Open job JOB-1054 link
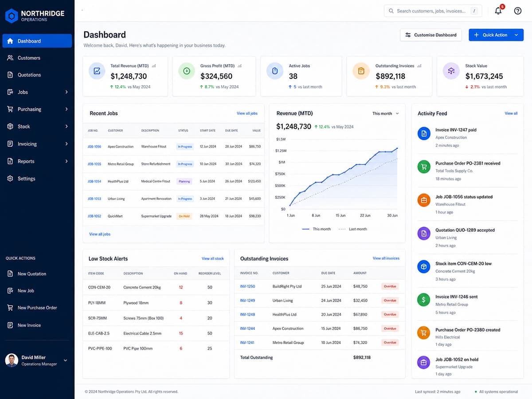The width and height of the screenshot is (532, 399). pos(94,181)
